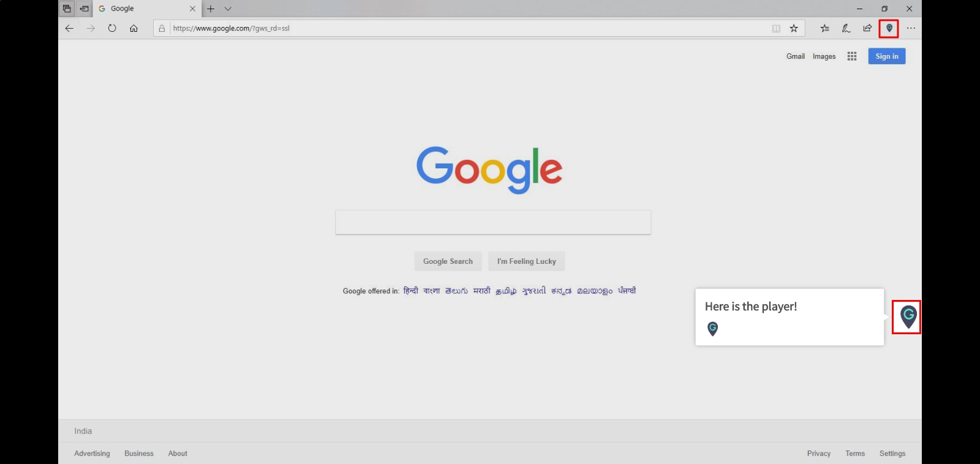Screen dimensions: 980x464
Task: Click the tabs set-aside view icon
Action: [67, 9]
